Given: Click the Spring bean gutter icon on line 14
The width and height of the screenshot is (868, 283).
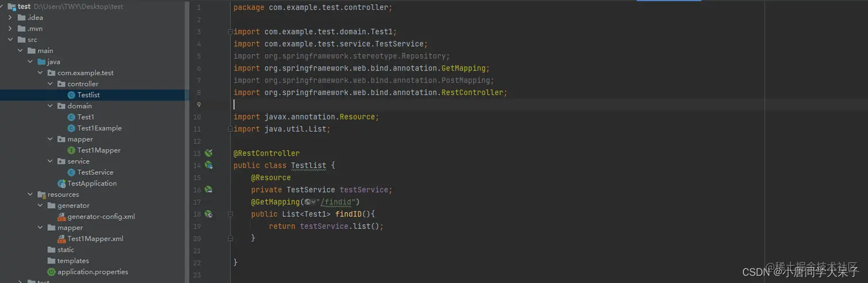Looking at the screenshot, I should tap(208, 165).
